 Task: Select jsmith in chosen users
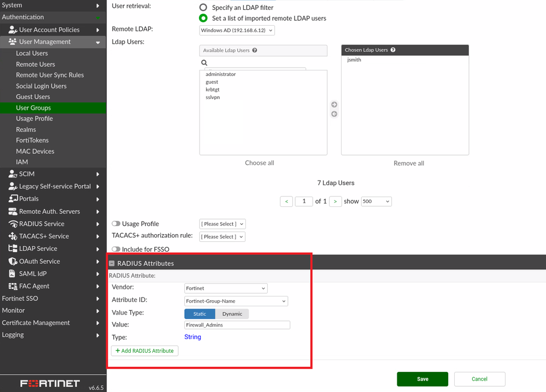pos(354,60)
